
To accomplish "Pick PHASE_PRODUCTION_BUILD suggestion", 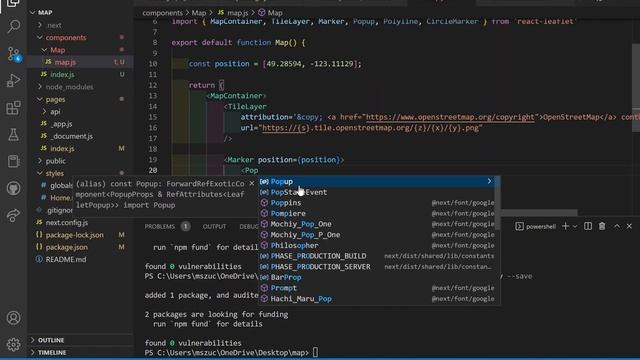I will [377, 256].
